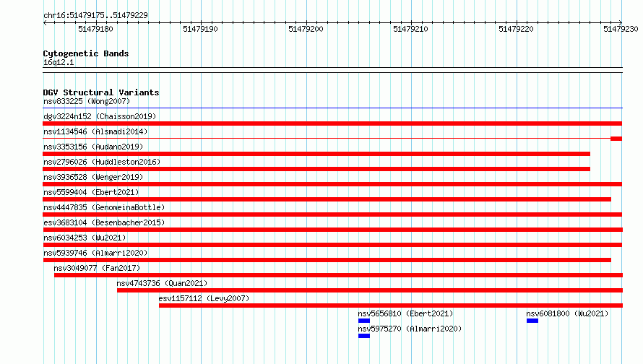Click the short red block of nsv1134546
This screenshot has height=364, width=643.
point(616,139)
